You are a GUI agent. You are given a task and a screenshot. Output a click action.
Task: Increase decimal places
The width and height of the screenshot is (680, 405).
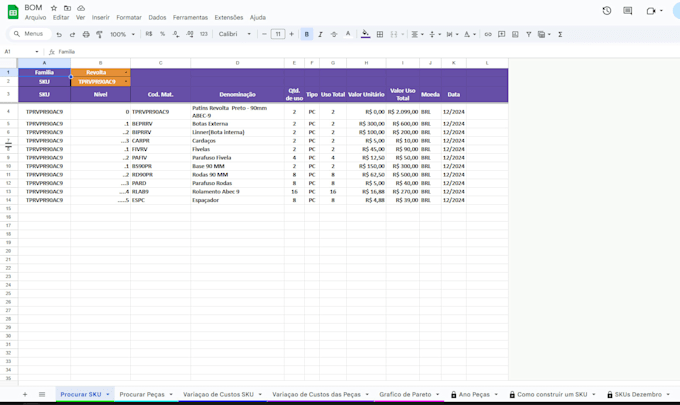click(190, 34)
